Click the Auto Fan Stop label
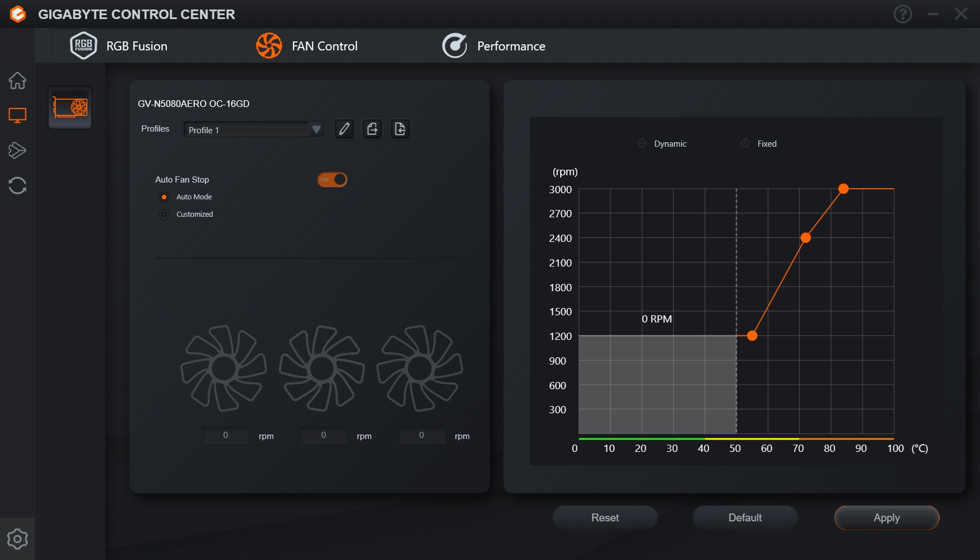The height and width of the screenshot is (560, 980). tap(182, 180)
